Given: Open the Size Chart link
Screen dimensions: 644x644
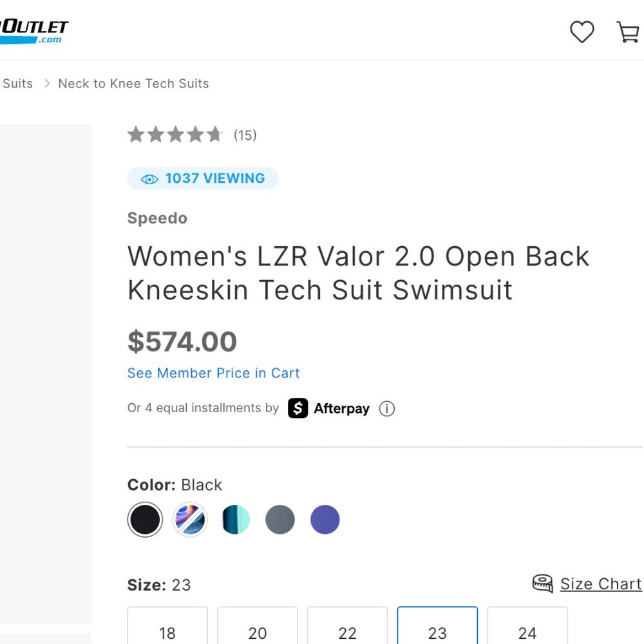Looking at the screenshot, I should tap(600, 583).
